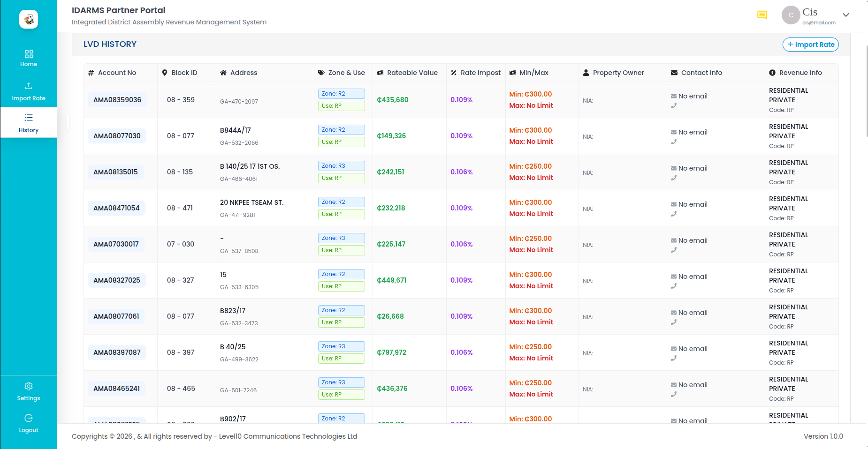Click rateable value ₵797,972
This screenshot has height=449, width=868.
pos(391,352)
